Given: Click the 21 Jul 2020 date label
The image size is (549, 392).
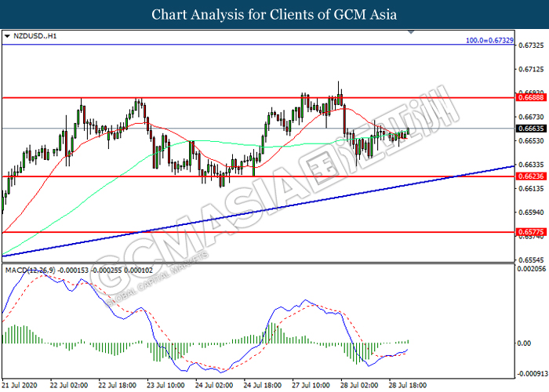Looking at the screenshot, I should click(x=20, y=386).
